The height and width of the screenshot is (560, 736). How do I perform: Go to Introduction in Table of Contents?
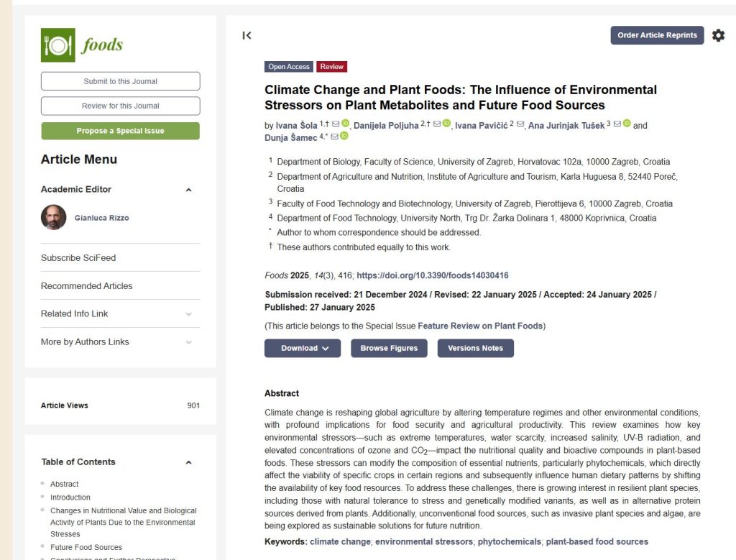(x=70, y=497)
